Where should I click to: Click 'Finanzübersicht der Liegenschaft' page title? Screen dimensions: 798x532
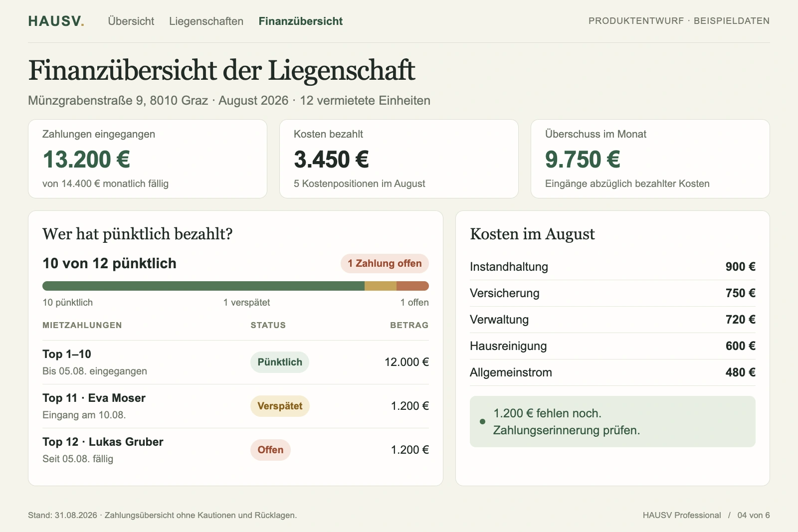coord(221,70)
